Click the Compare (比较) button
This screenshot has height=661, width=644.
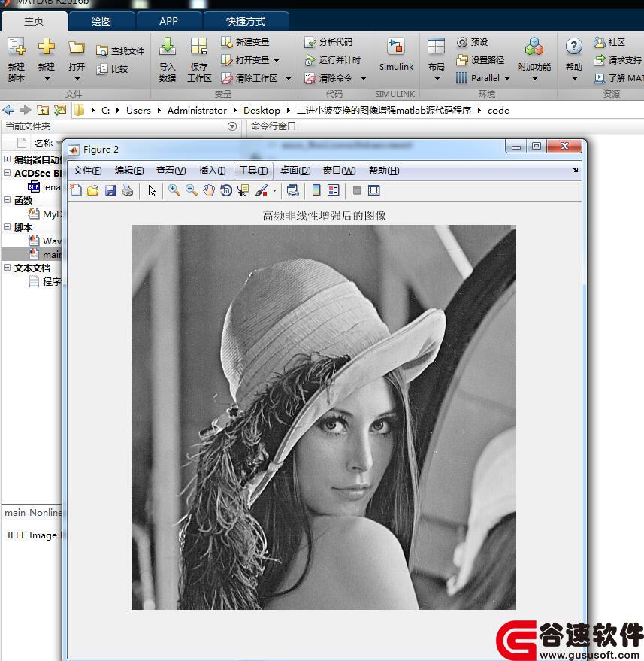(112, 68)
